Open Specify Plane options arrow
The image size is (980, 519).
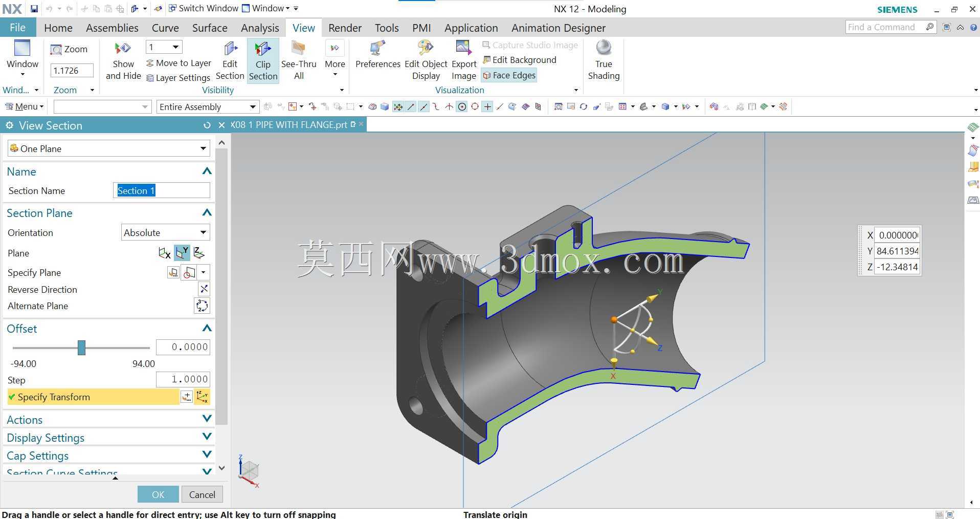204,272
